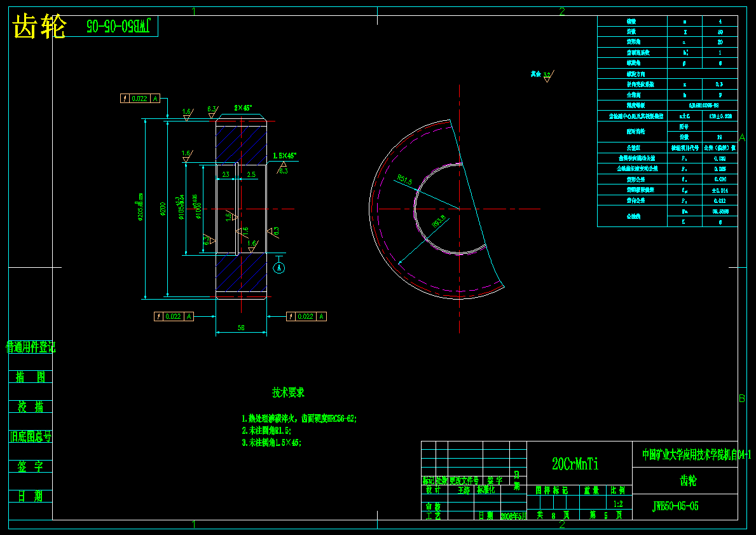Select the 其余 3.2 surface roughness note
Image resolution: width=756 pixels, height=535 pixels.
(x=542, y=75)
